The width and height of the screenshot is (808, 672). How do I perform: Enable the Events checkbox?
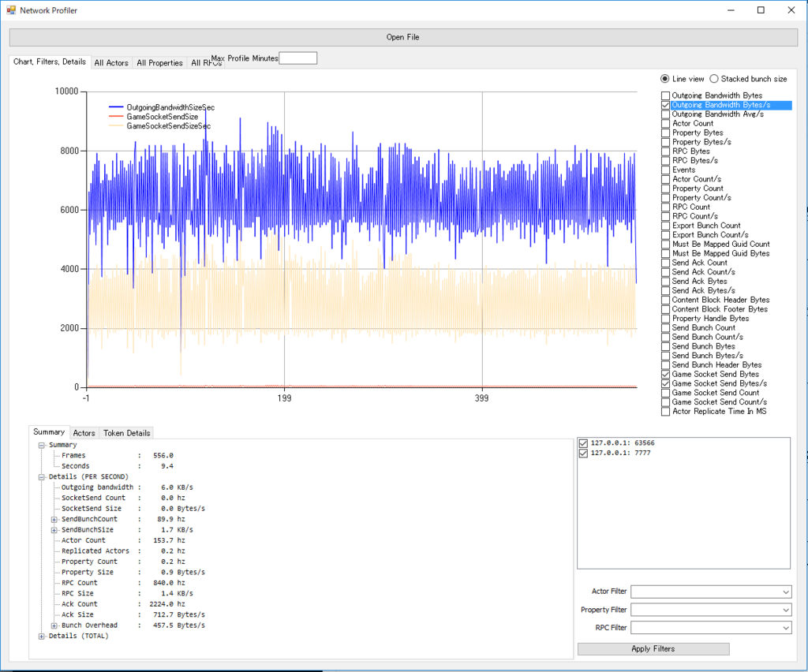pos(666,170)
